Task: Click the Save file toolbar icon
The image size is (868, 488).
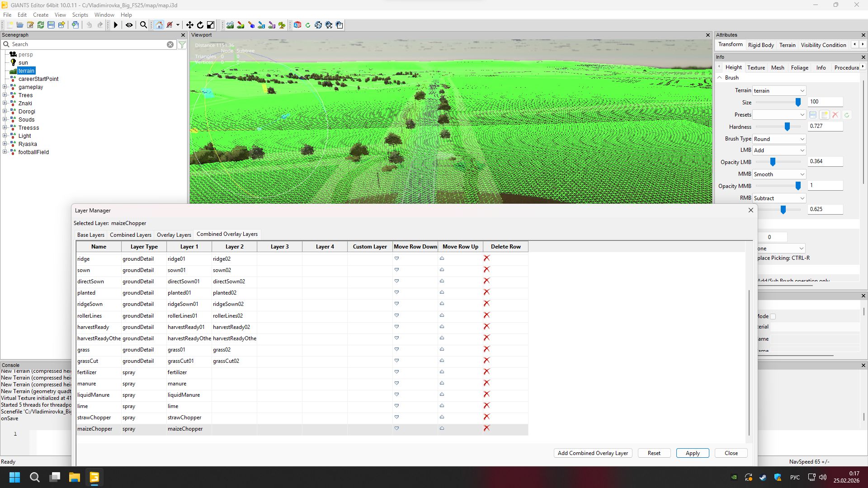Action: pyautogui.click(x=51, y=25)
